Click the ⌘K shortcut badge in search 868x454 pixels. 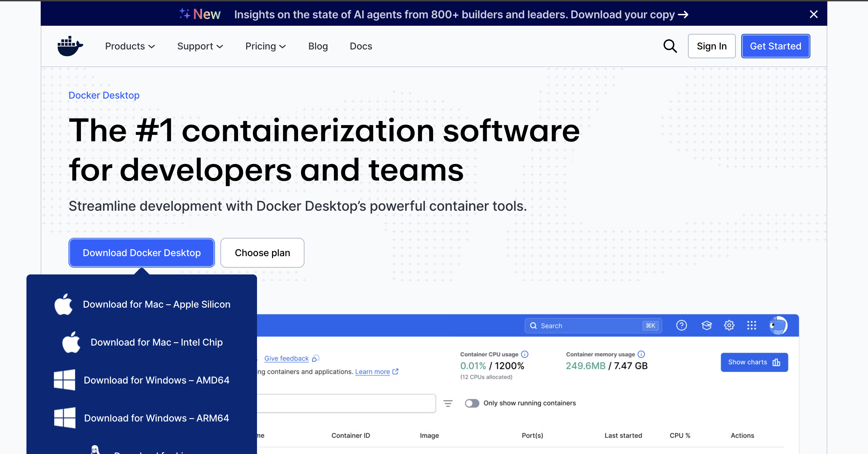point(650,326)
